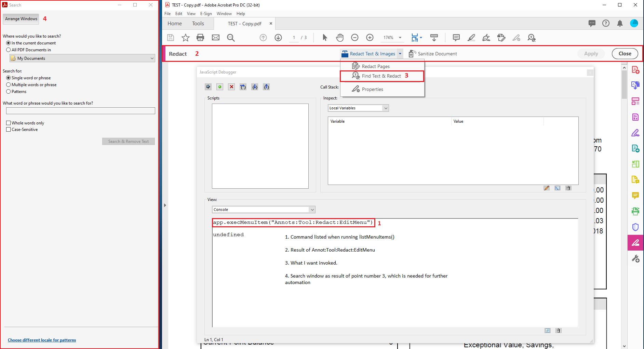Click the Print file icon
This screenshot has height=349, width=644.
point(200,38)
